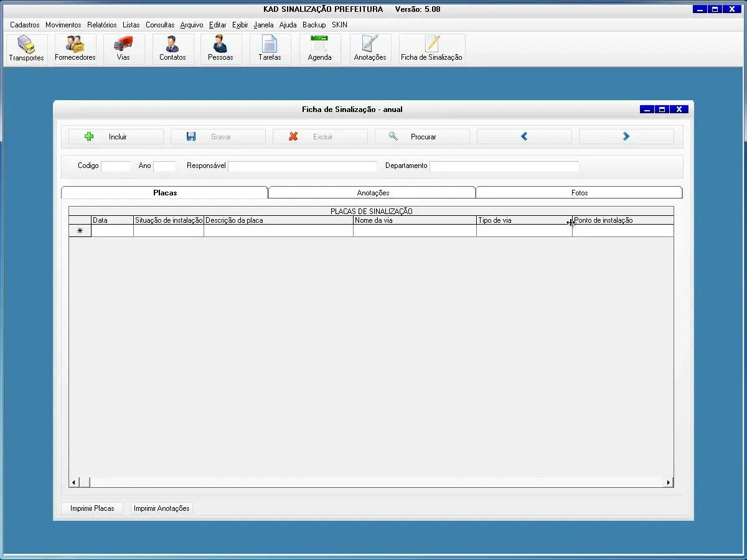Screen dimensions: 747x560
Task: Focus the Ano input field
Action: pos(164,166)
